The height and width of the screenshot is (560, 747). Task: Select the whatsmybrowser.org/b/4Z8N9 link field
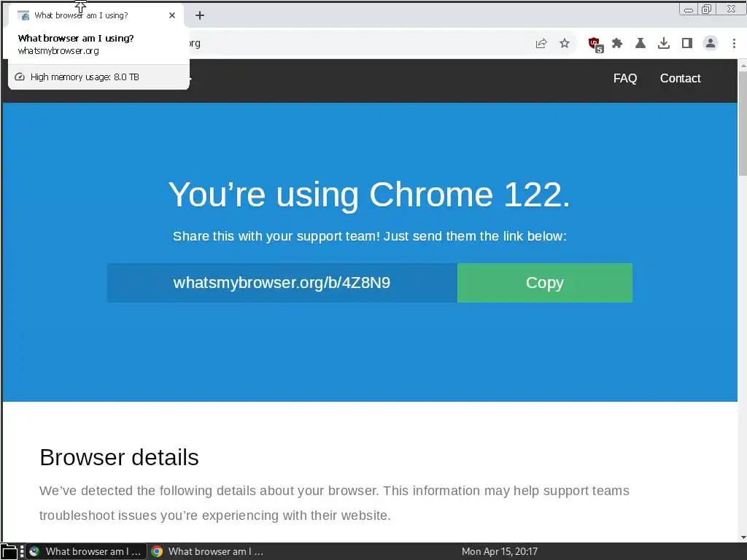(x=282, y=283)
